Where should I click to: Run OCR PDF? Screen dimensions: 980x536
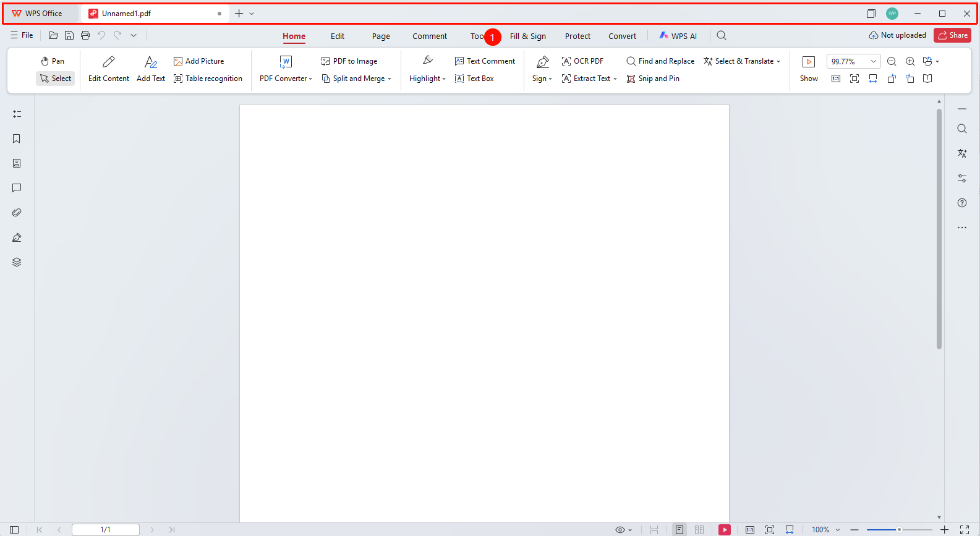pos(582,61)
